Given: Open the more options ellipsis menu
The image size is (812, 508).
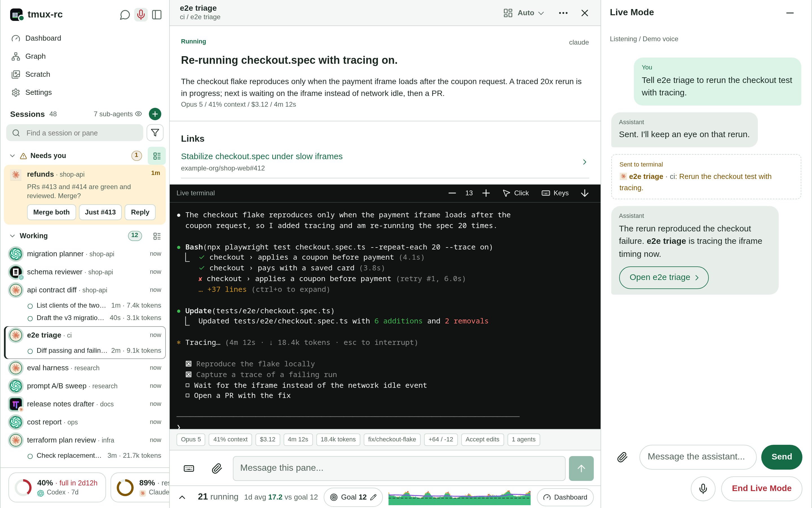Looking at the screenshot, I should (563, 13).
